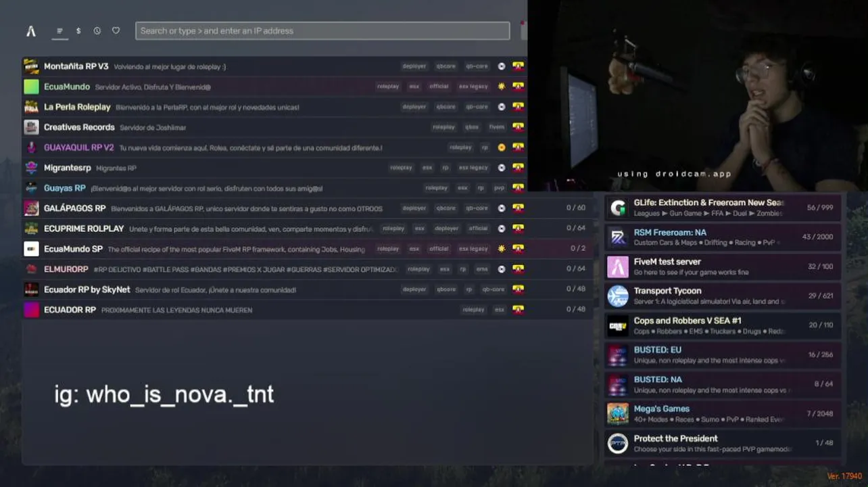The height and width of the screenshot is (487, 868).
Task: Open RSM Freeroam: NA server icon
Action: [618, 237]
